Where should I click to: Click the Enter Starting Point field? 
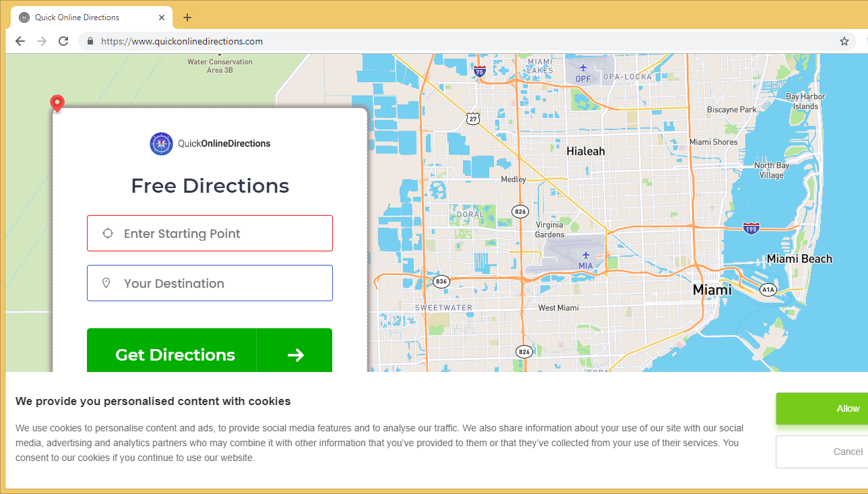(222, 233)
